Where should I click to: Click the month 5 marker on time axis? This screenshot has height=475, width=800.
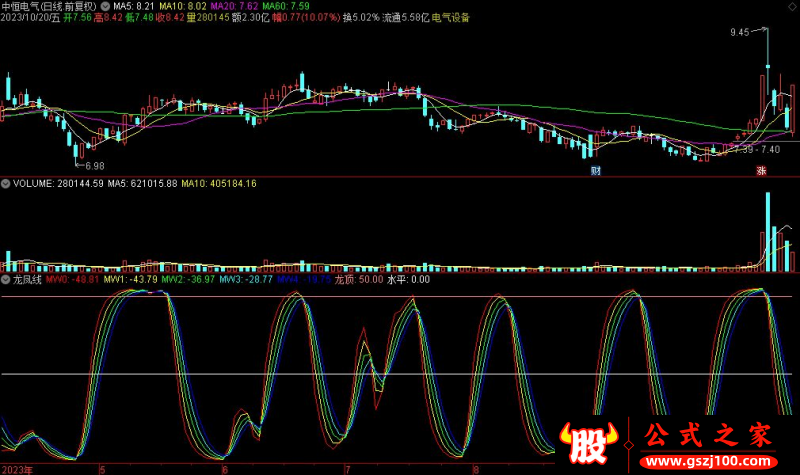click(x=103, y=470)
